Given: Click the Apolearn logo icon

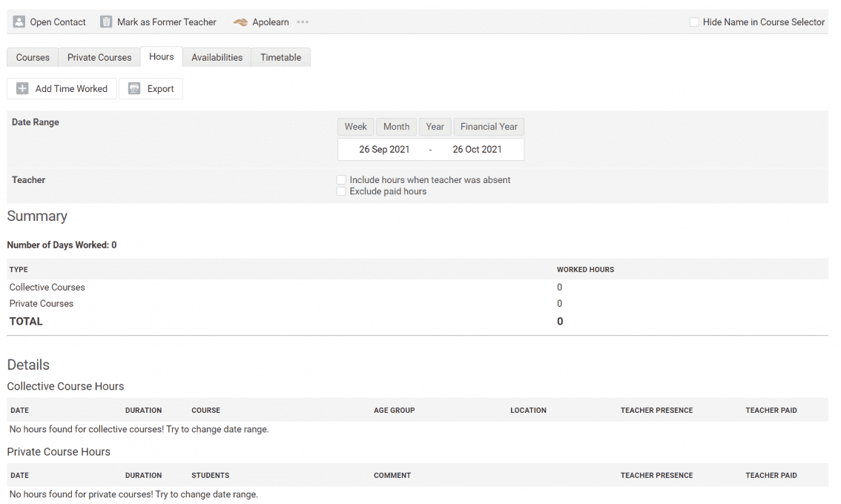Looking at the screenshot, I should 240,22.
